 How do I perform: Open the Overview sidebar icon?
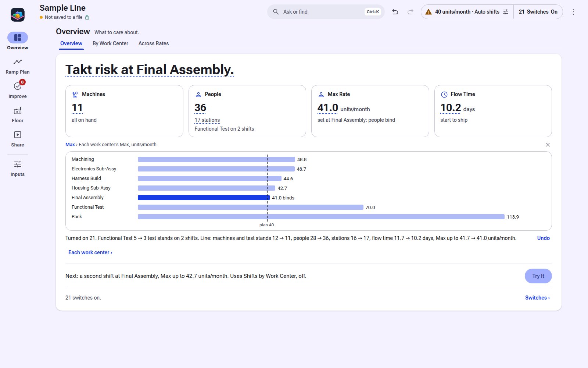pos(18,38)
